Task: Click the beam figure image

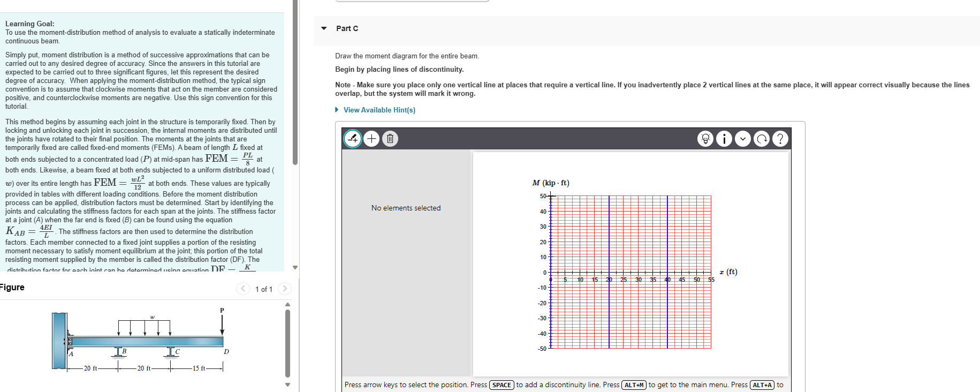Action: click(x=141, y=340)
